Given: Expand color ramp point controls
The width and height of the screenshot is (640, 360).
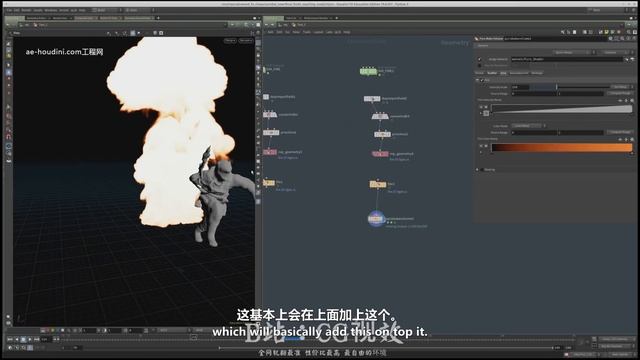Looking at the screenshot, I should 481,152.
